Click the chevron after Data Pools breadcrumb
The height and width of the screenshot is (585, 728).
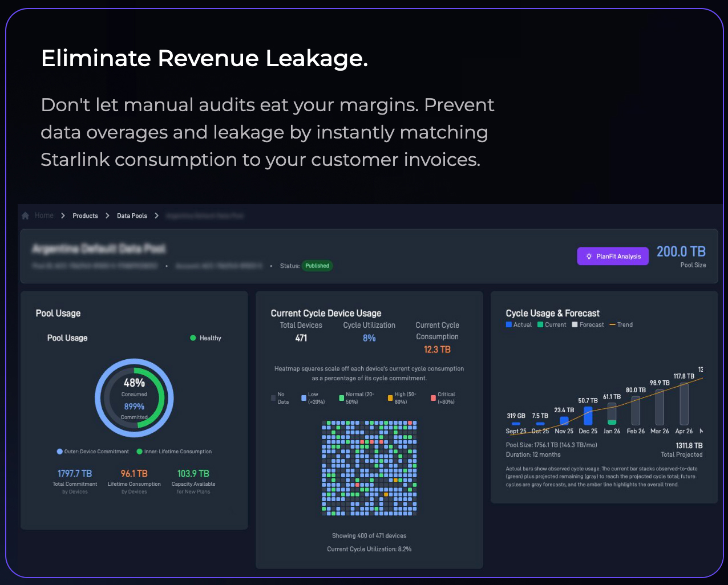pos(156,216)
